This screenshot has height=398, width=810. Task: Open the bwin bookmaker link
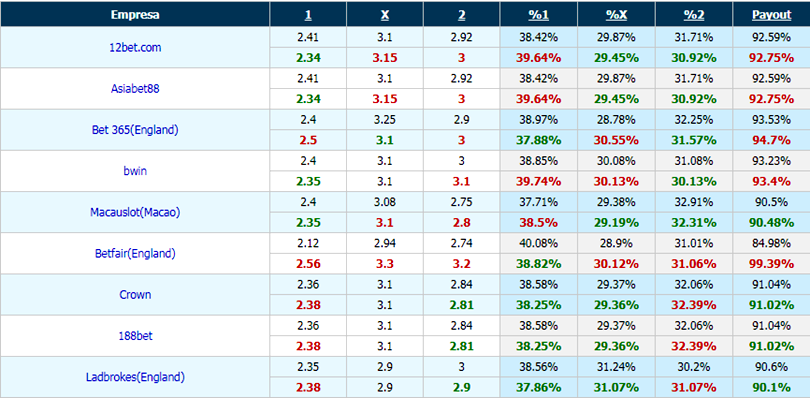[x=135, y=171]
